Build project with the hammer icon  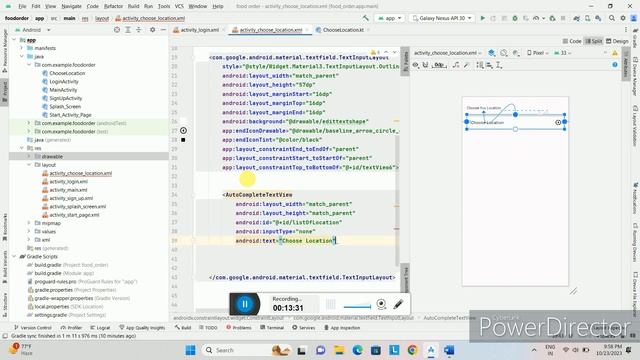click(366, 18)
